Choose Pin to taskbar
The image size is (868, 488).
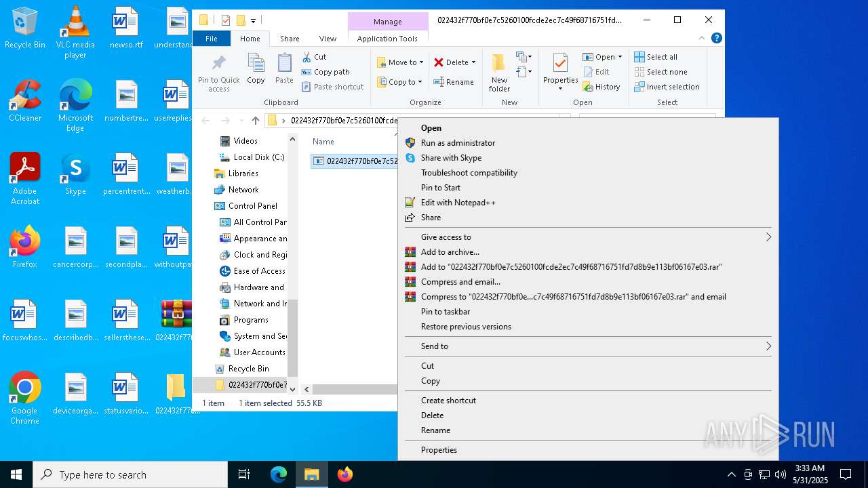588,312
